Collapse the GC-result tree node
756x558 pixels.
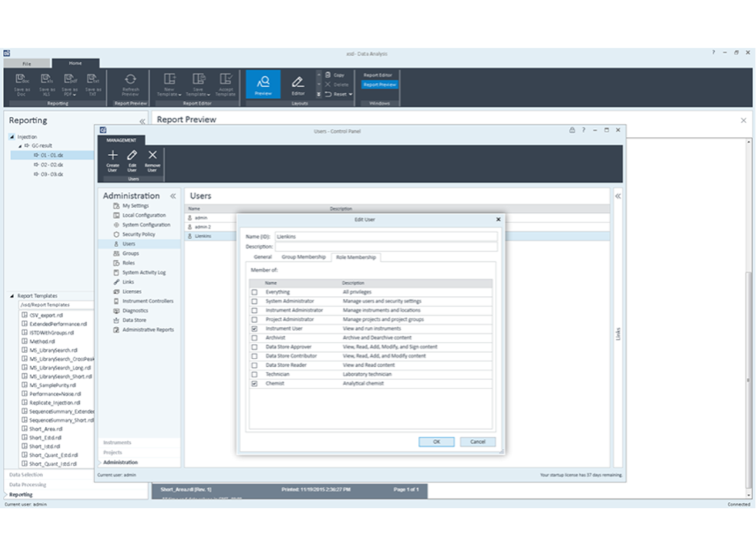pos(20,146)
